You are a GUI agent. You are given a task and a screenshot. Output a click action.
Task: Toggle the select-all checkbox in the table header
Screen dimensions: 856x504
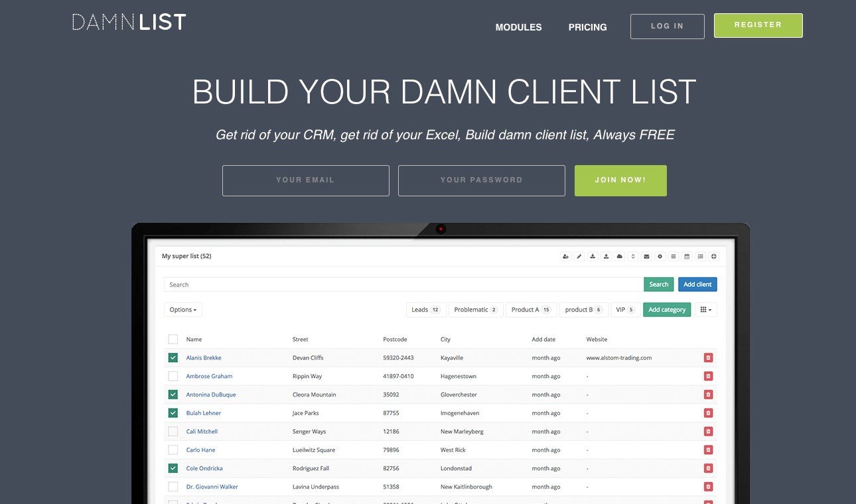(173, 339)
